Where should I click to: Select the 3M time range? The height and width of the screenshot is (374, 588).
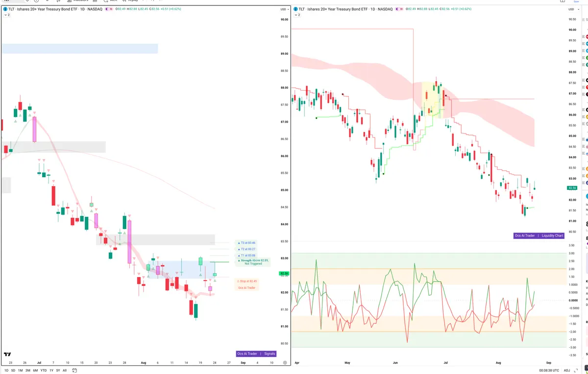(x=27, y=371)
